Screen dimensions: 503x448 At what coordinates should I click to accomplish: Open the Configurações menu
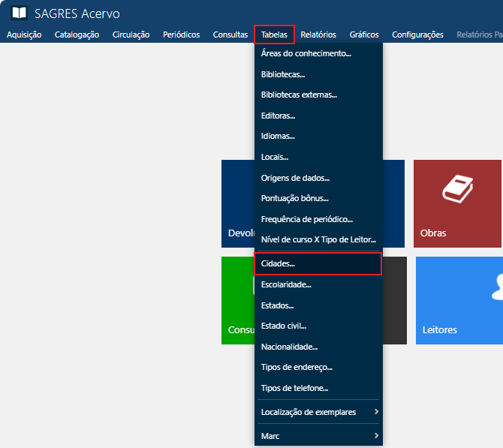417,35
